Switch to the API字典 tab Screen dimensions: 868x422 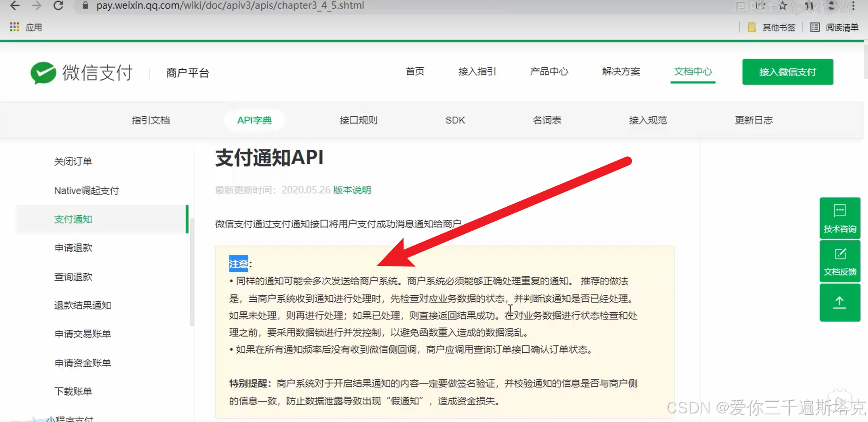255,120
